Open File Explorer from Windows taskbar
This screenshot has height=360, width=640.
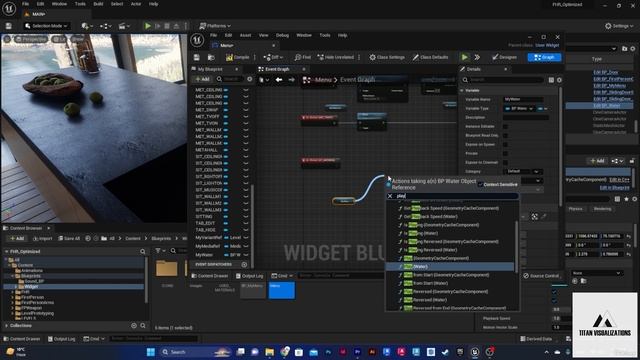click(269, 352)
